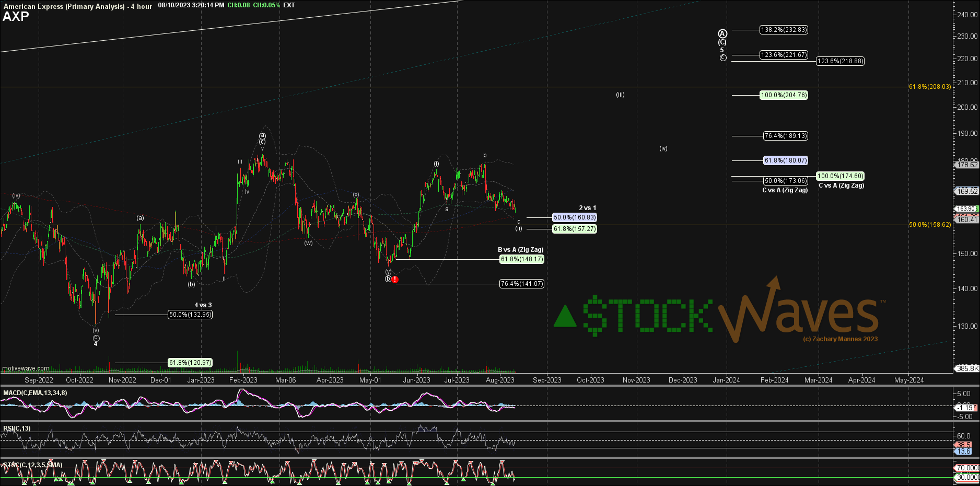Select the 123.6%(218.88) Fibonacci label
Image resolution: width=980 pixels, height=486 pixels.
(x=840, y=61)
